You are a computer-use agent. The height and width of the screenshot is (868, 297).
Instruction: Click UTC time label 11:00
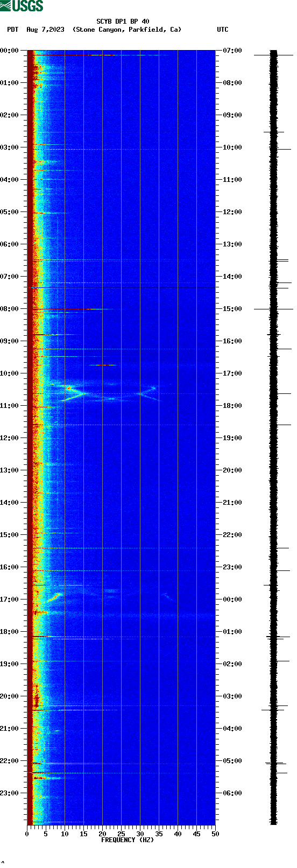click(x=232, y=180)
